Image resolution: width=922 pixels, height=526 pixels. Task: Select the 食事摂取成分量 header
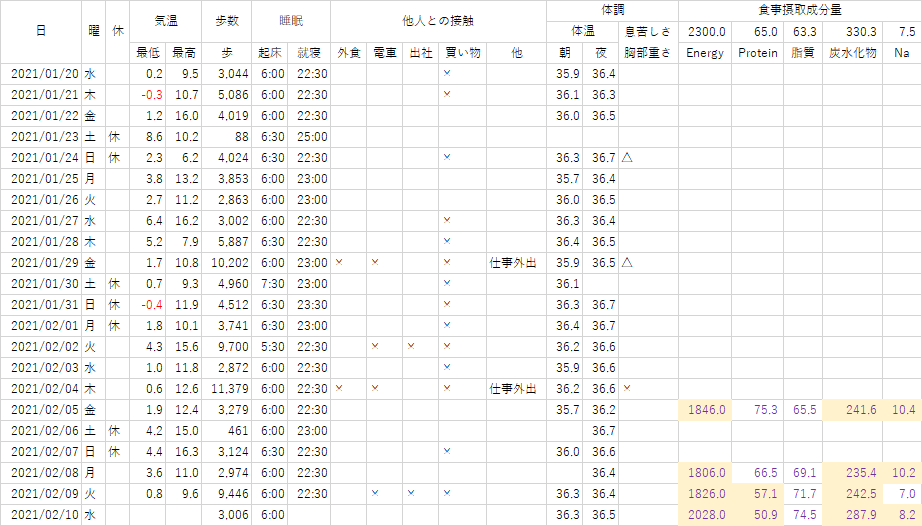[799, 10]
